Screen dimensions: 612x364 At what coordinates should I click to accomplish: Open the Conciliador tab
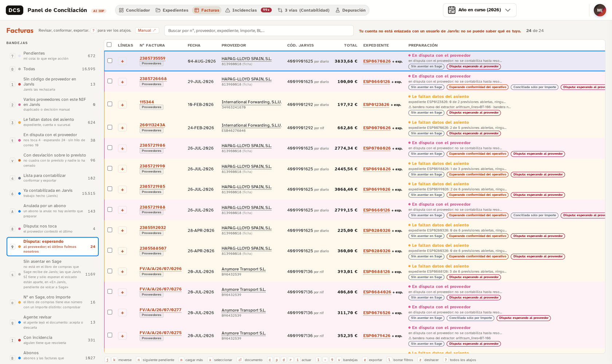(x=134, y=10)
